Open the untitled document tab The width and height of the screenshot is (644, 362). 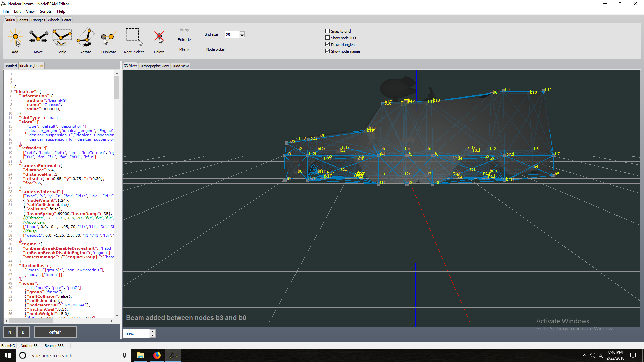11,66
